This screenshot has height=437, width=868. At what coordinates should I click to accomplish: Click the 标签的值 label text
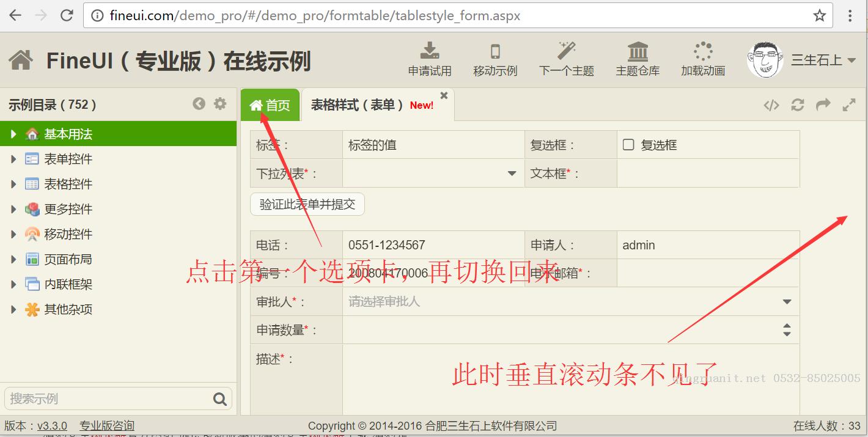(372, 145)
